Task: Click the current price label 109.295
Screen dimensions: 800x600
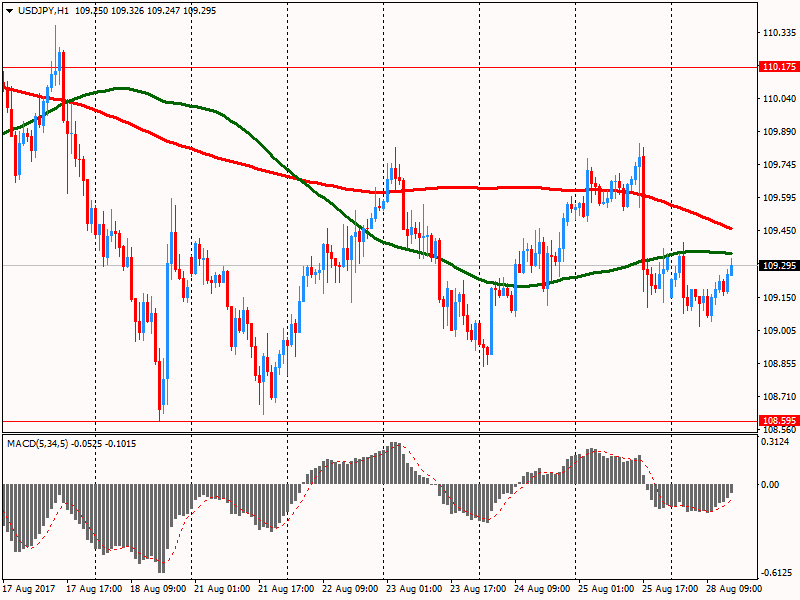Action: click(x=779, y=265)
